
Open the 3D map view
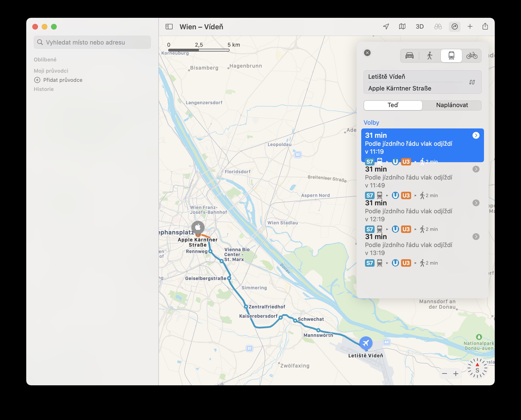tap(420, 27)
